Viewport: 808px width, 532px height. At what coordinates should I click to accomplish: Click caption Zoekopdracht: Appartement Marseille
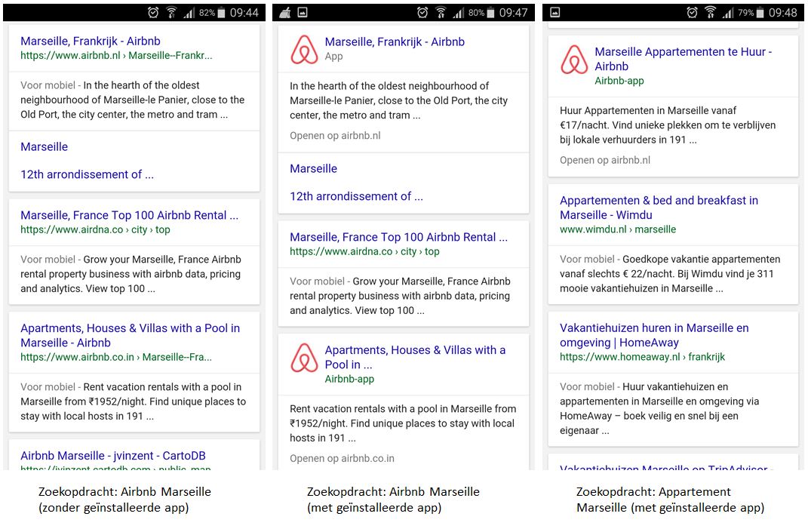pos(670,500)
